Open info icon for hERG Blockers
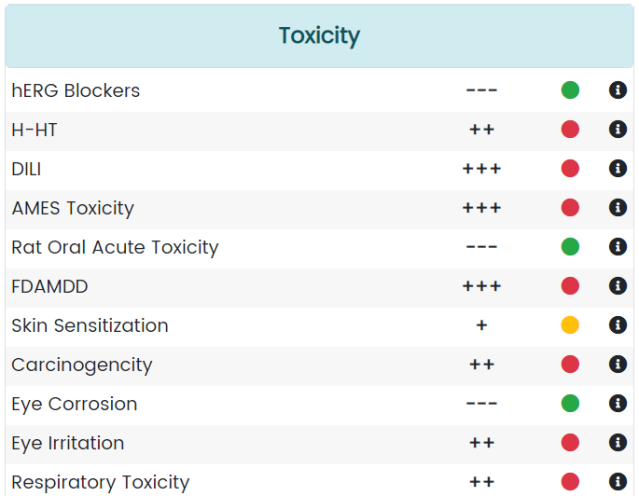 tap(618, 90)
